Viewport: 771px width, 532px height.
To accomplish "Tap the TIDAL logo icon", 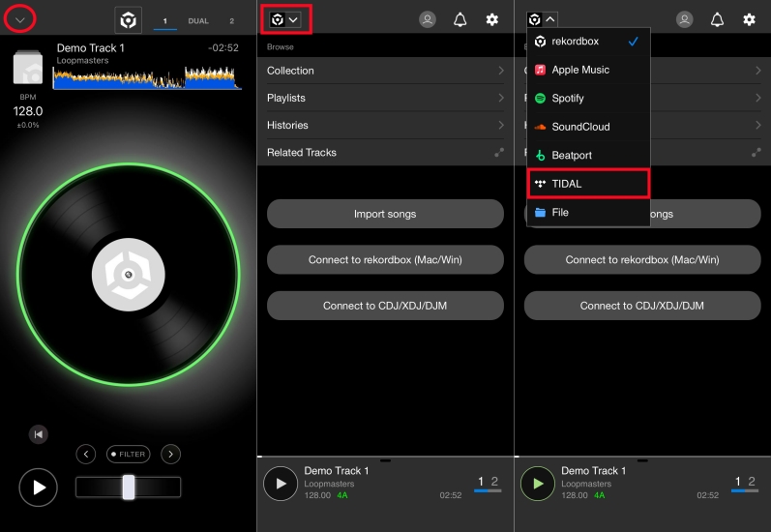I will [540, 184].
